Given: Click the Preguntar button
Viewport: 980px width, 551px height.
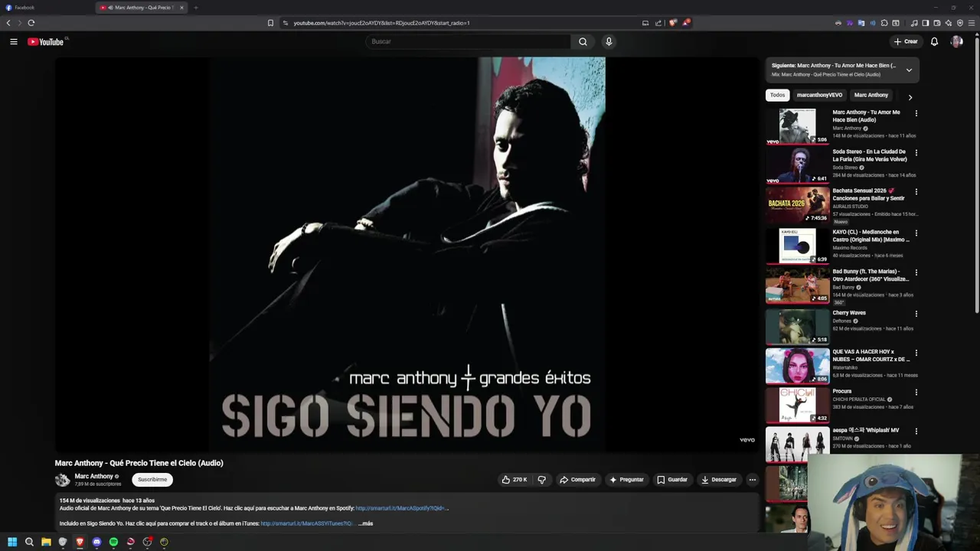Looking at the screenshot, I should point(626,480).
